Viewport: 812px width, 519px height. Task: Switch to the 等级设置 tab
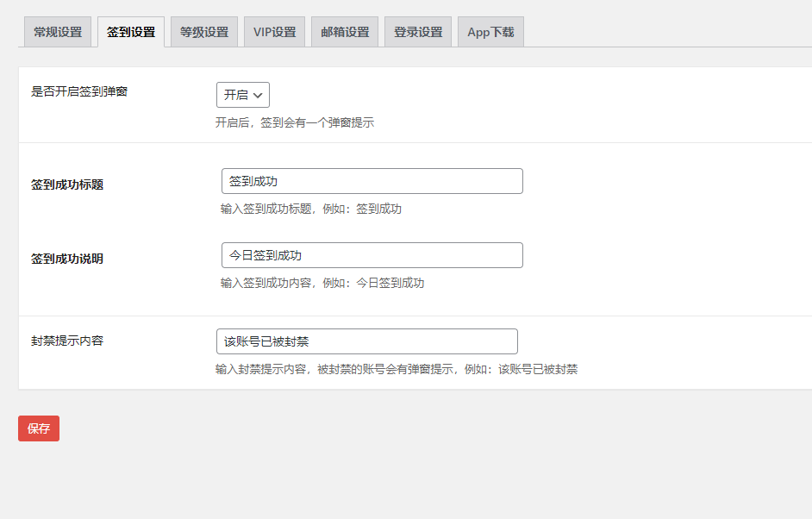coord(203,30)
